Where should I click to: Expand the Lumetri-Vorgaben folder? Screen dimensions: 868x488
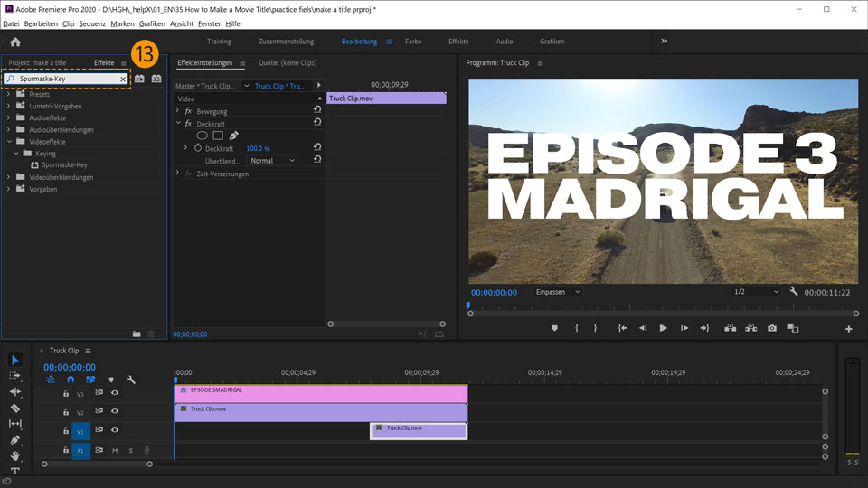click(9, 106)
